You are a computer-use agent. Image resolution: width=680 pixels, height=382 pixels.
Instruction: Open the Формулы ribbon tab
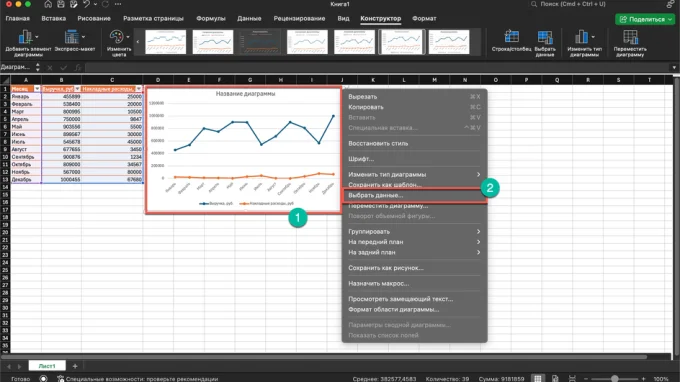click(211, 19)
